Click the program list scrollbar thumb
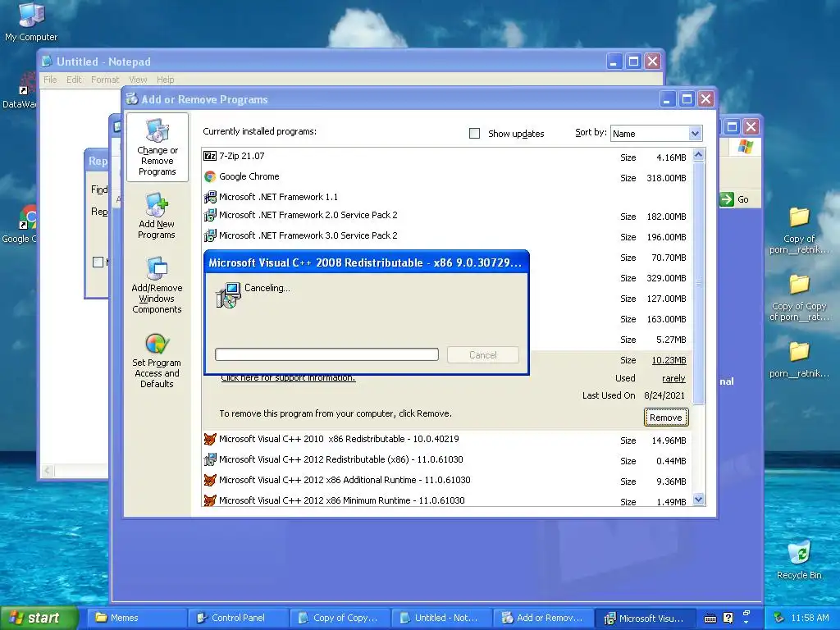This screenshot has width=840, height=630. click(698, 283)
